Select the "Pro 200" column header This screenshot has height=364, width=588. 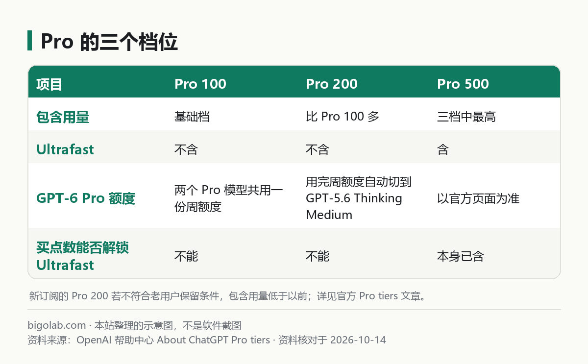click(332, 84)
